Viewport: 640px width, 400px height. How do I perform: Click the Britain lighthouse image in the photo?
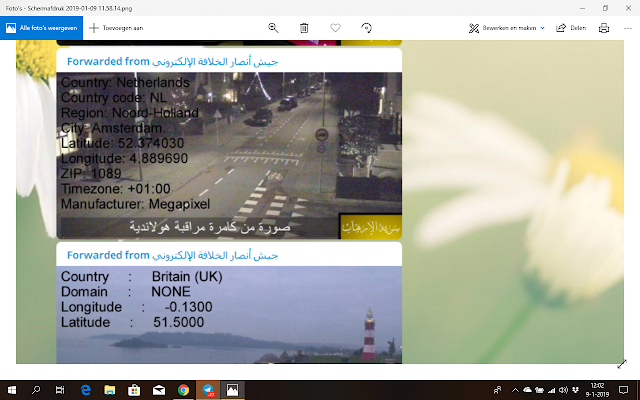tap(229, 315)
